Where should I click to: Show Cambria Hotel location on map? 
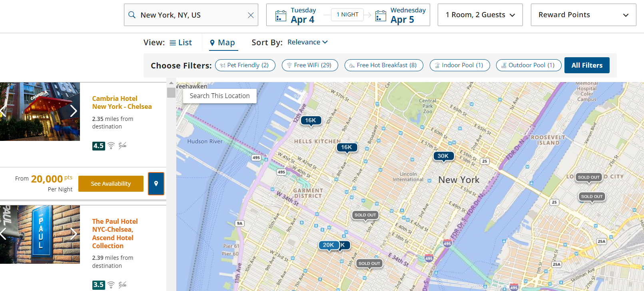[x=156, y=184]
